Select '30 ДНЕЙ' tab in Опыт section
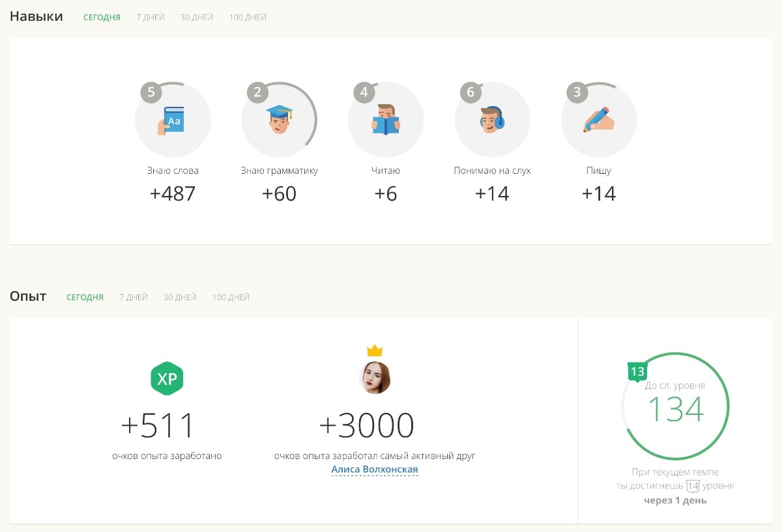This screenshot has width=782, height=532. pyautogui.click(x=180, y=298)
